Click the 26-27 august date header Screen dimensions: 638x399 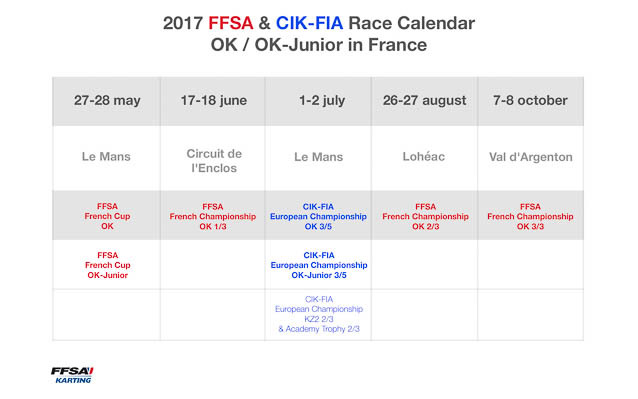tap(424, 100)
